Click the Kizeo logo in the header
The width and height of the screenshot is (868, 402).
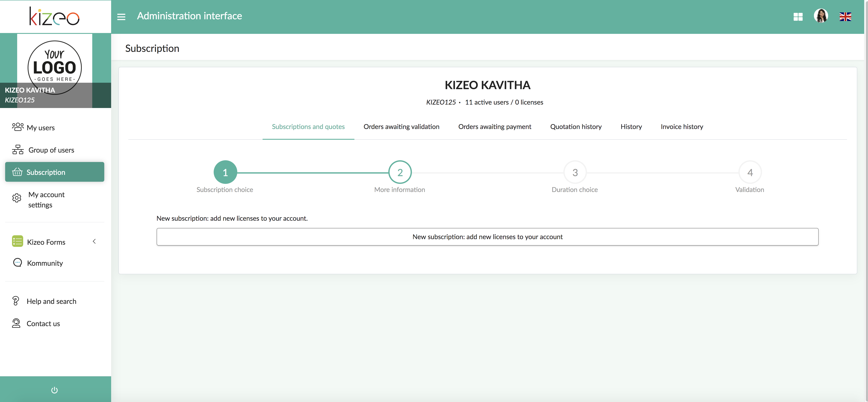click(x=54, y=16)
